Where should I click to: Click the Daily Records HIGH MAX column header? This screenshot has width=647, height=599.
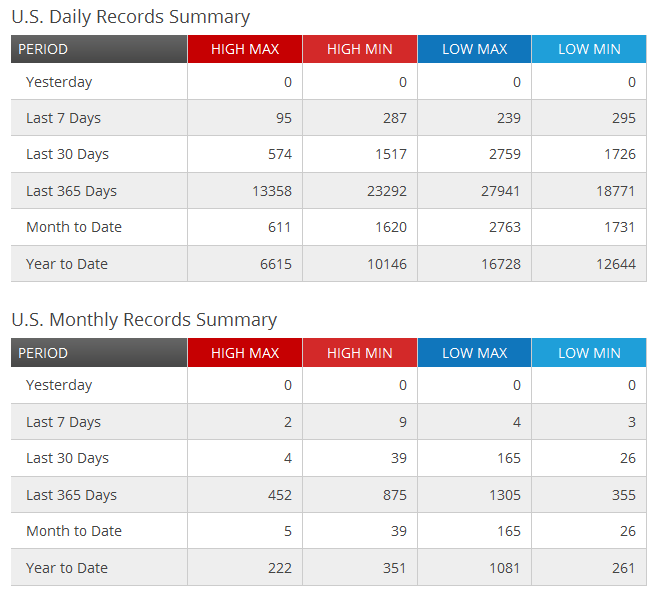[245, 49]
